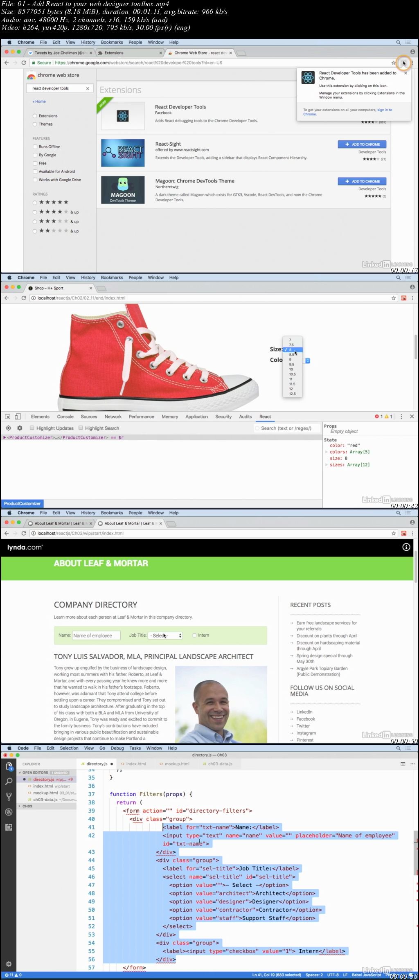Click the info icon on lynda.com header
Image resolution: width=419 pixels, height=980 pixels.
pos(406,547)
